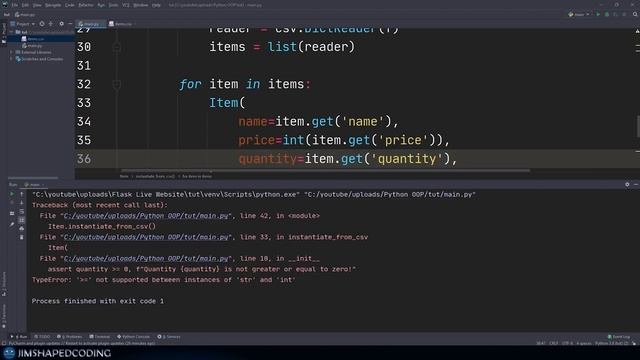Click line number 36 in gutter
Image resolution: width=640 pixels, height=360 pixels.
pyautogui.click(x=84, y=159)
